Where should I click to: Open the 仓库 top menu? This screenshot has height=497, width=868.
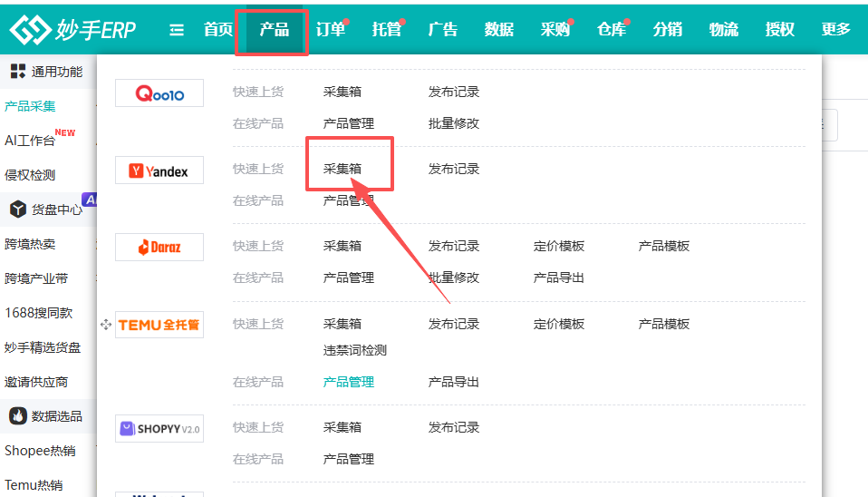pos(612,29)
